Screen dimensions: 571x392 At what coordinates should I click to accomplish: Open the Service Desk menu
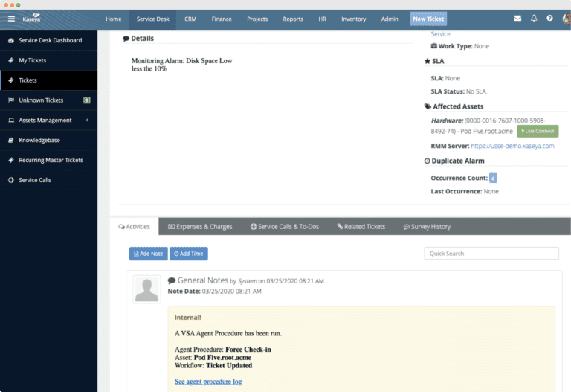tap(152, 19)
